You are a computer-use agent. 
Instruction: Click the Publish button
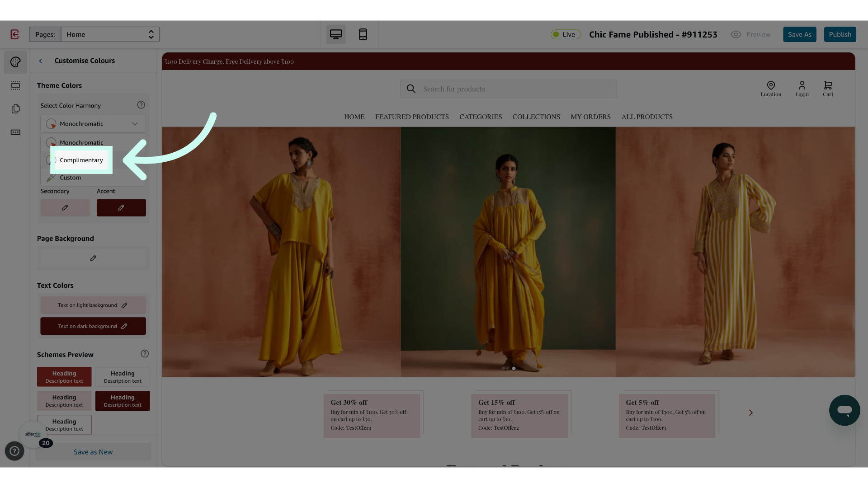(840, 34)
